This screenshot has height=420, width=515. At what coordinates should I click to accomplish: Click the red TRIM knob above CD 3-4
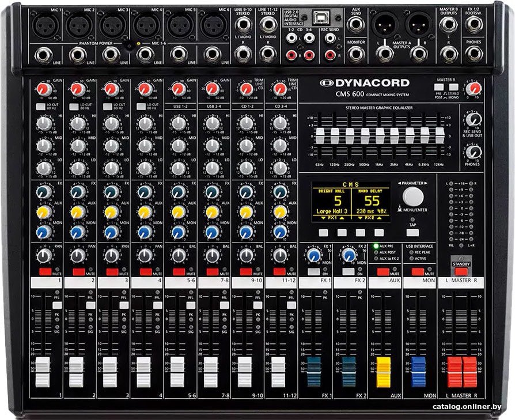tap(279, 89)
